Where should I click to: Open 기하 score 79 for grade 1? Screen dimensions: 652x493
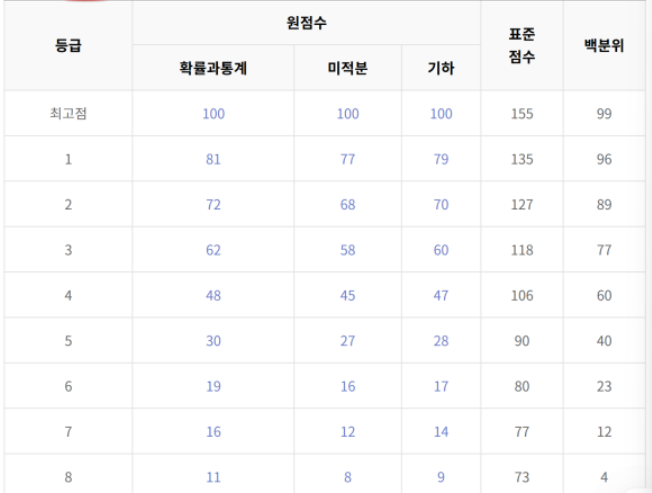tap(441, 159)
